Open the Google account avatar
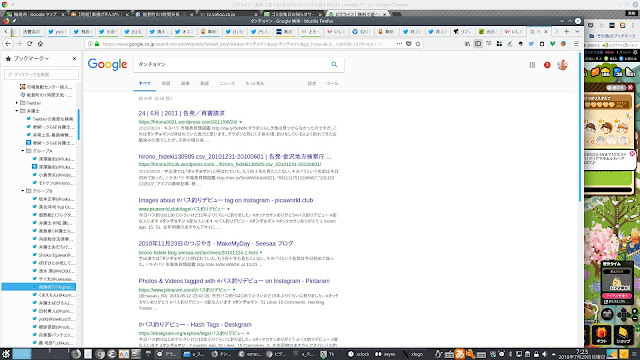This screenshot has height=360, width=640. (x=562, y=65)
